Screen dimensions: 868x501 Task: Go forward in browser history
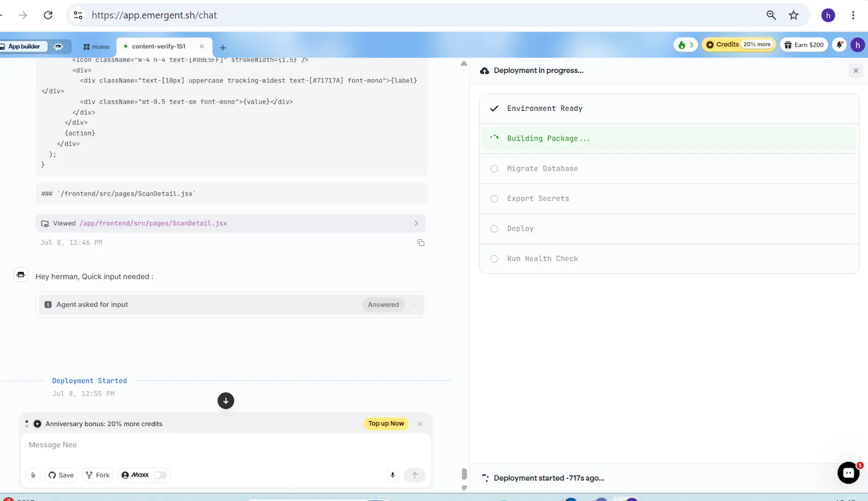click(23, 15)
